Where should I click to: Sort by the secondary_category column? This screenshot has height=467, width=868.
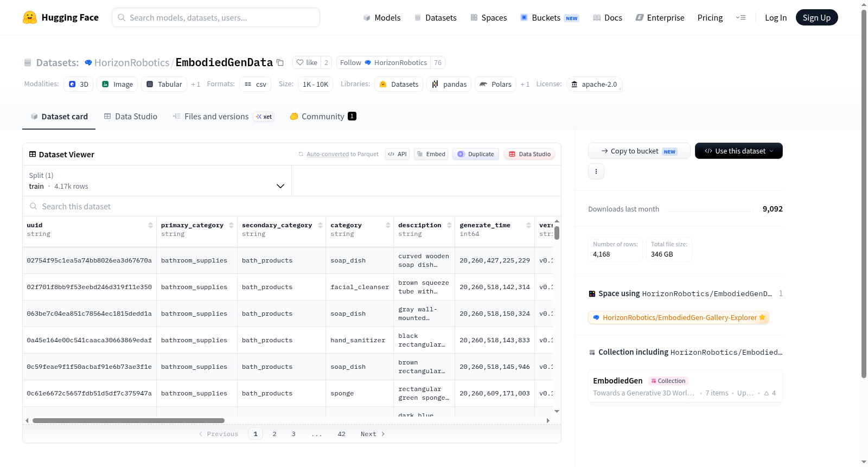point(320,225)
